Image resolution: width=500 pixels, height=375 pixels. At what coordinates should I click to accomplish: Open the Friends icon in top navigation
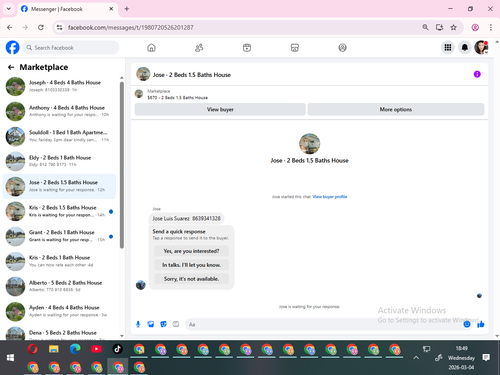coord(199,48)
